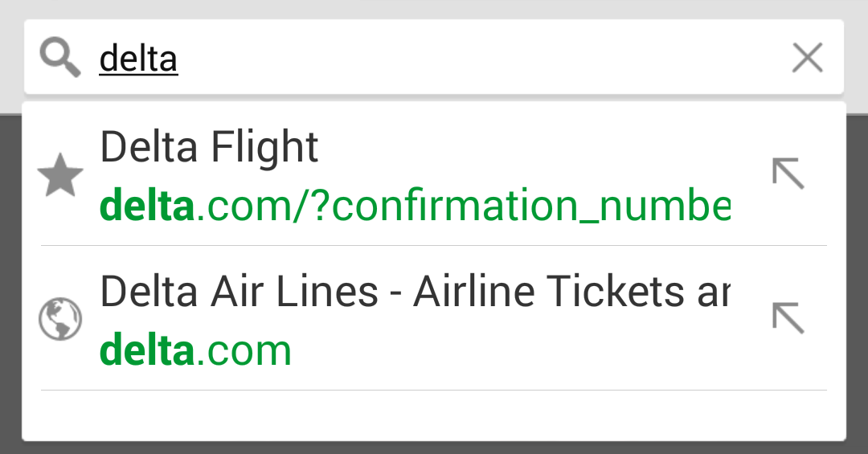The image size is (868, 454).
Task: Click "Airline Tickets" text in the second suggestion
Action: 555,291
